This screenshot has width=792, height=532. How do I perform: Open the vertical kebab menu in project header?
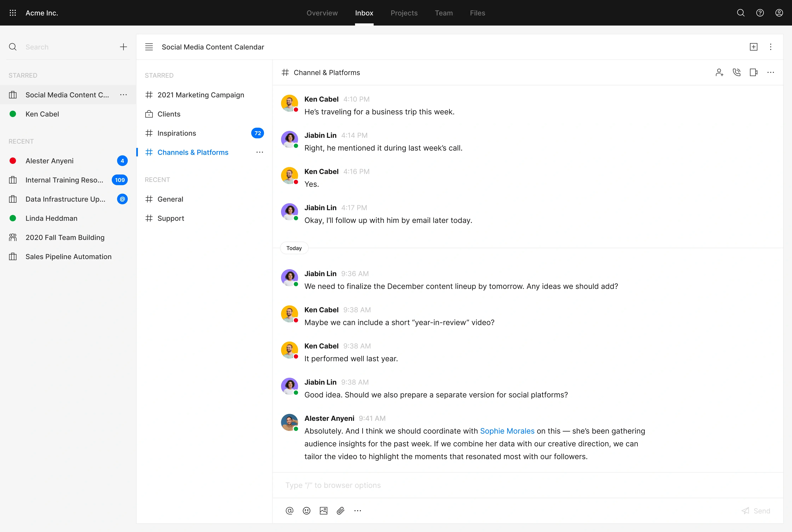click(771, 47)
